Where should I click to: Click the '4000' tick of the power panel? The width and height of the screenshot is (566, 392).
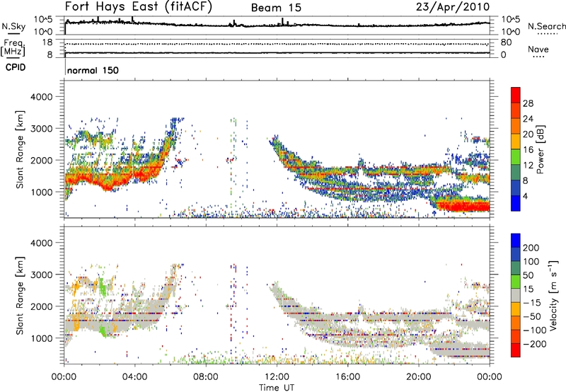point(42,97)
